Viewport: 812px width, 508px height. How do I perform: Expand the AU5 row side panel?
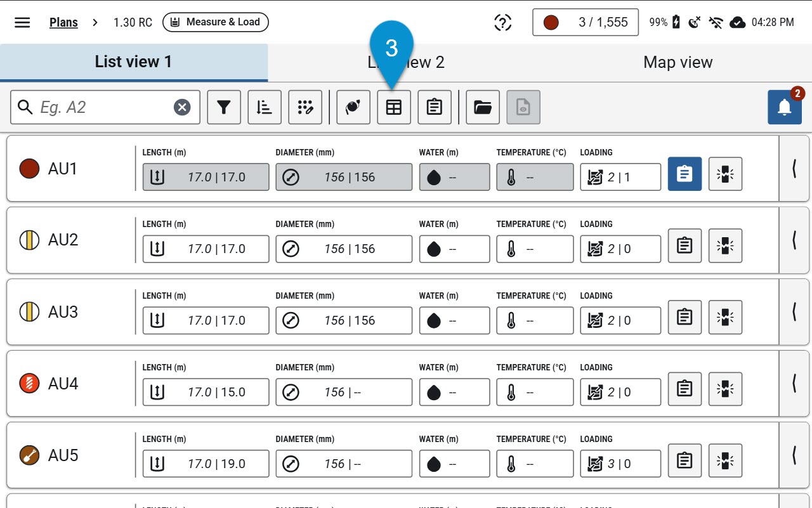(x=794, y=455)
